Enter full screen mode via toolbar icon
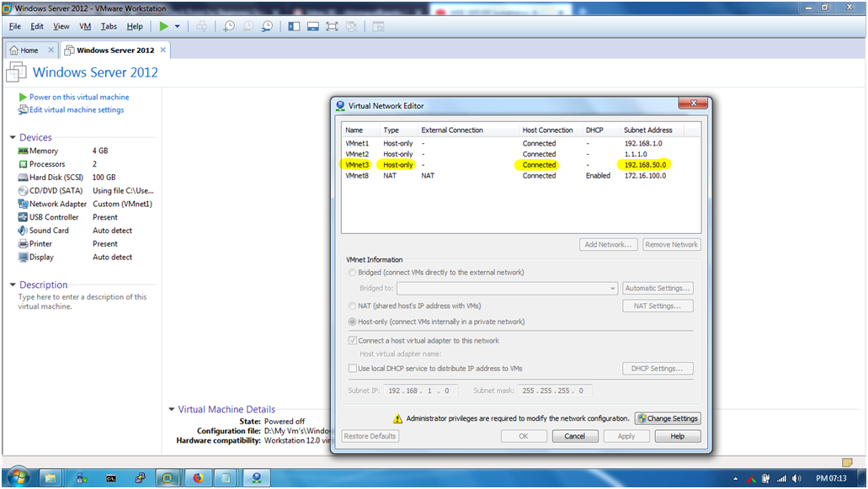The image size is (868, 489). click(x=332, y=26)
